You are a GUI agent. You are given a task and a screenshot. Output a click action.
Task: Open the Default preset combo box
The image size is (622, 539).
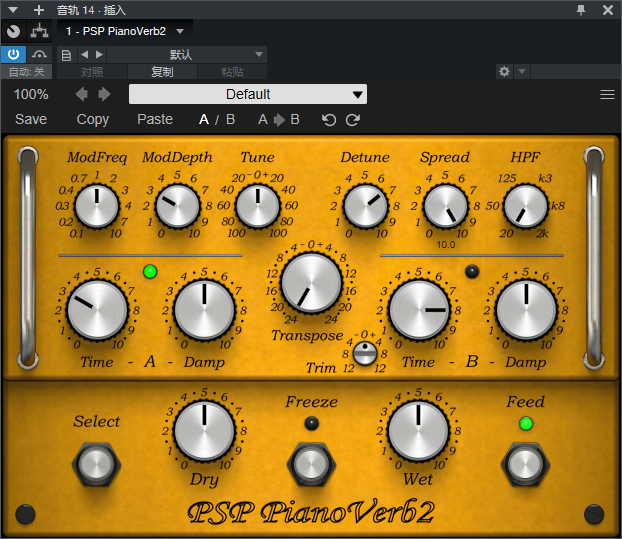coord(248,94)
